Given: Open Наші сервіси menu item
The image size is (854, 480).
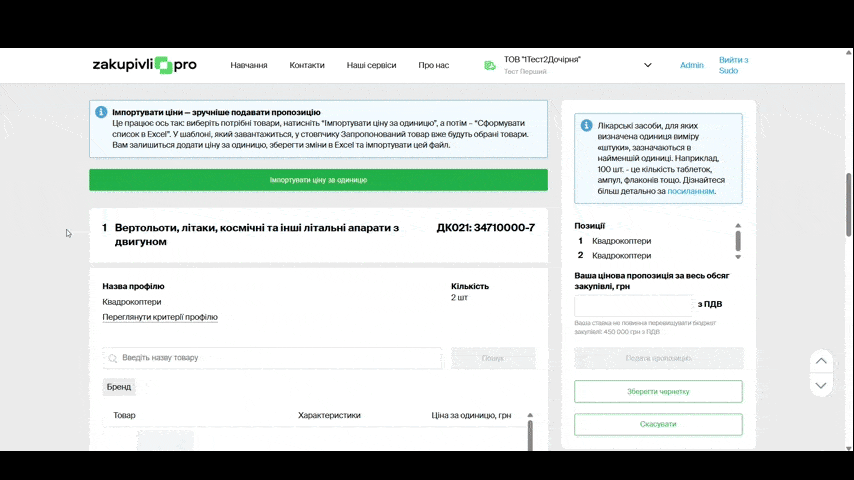Looking at the screenshot, I should click(371, 65).
